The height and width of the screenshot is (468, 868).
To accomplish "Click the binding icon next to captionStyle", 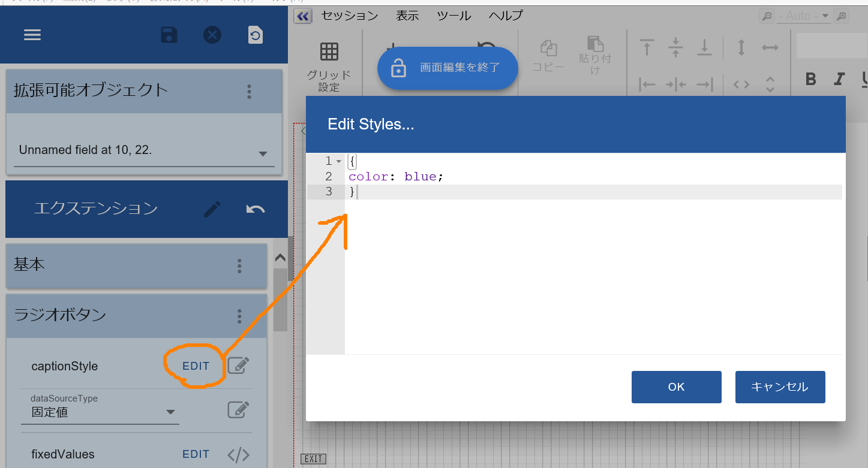I will [238, 366].
